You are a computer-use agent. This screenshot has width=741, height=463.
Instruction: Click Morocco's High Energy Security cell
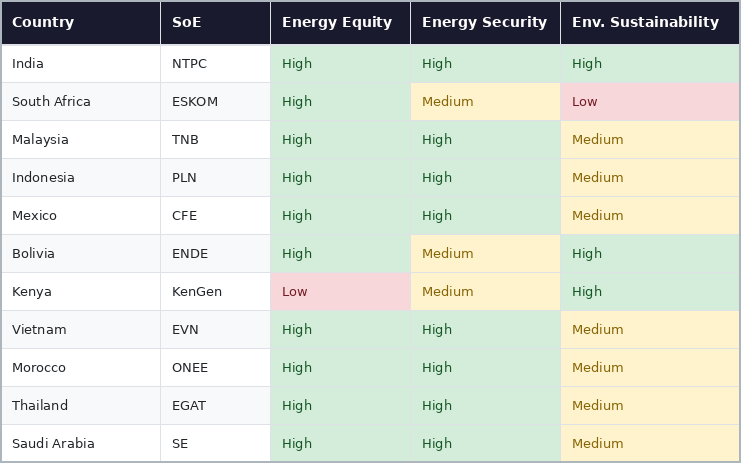coord(485,368)
